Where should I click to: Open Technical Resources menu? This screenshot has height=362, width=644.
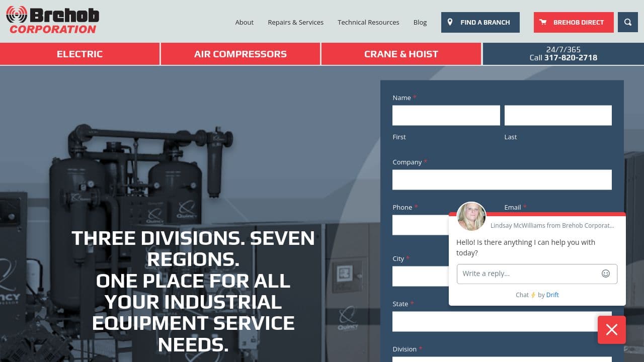coord(368,22)
